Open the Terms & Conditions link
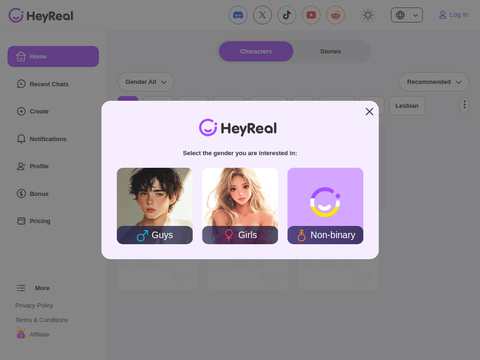This screenshot has width=480, height=360. 42,320
